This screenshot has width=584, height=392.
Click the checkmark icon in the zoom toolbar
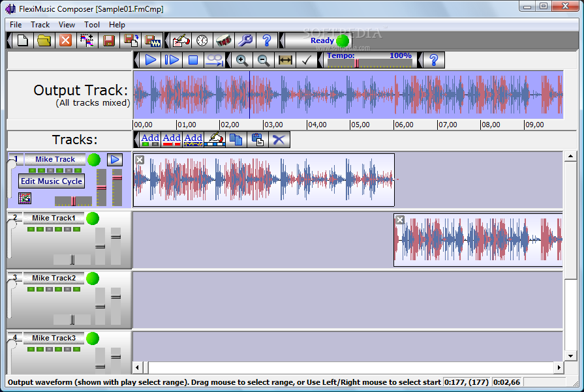307,60
